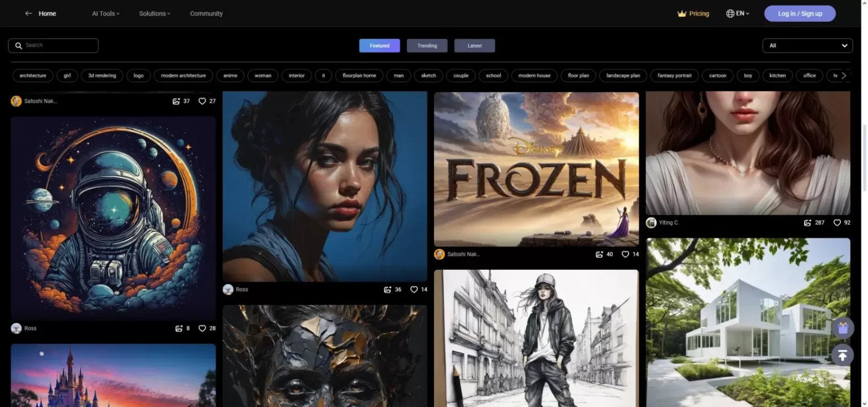Click the Search input field
The image size is (868, 407).
pos(53,46)
